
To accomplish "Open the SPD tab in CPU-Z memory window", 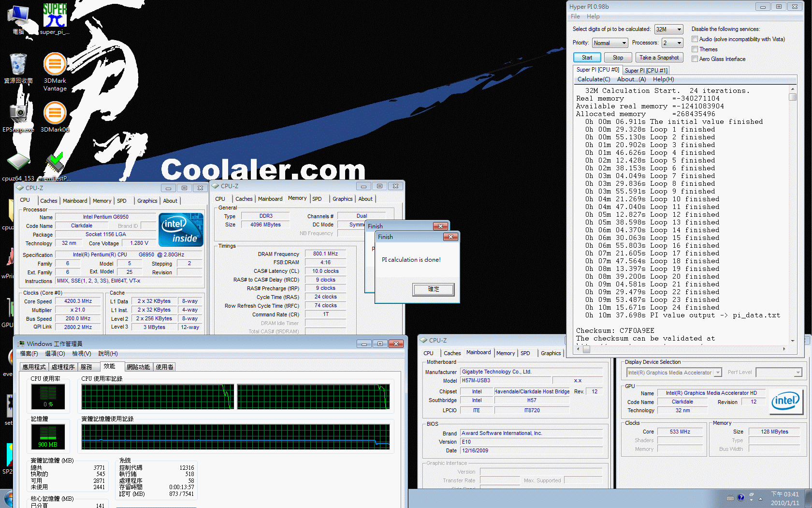I will coord(317,199).
